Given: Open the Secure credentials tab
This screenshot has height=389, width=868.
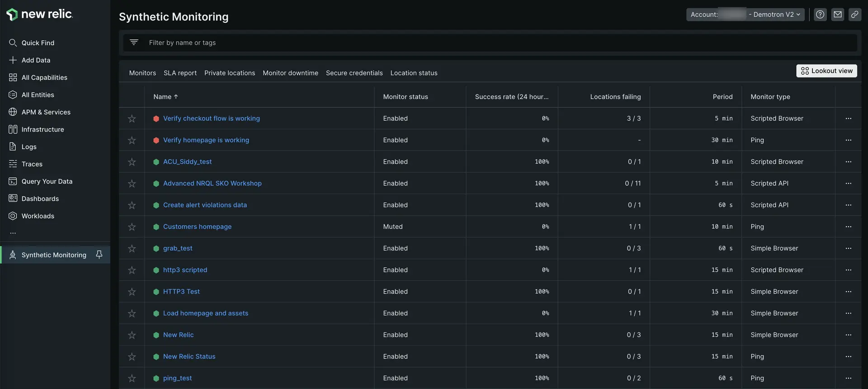Looking at the screenshot, I should pos(354,73).
